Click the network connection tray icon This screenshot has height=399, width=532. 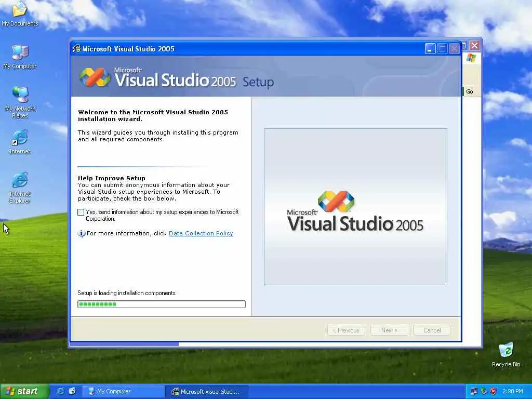(474, 391)
